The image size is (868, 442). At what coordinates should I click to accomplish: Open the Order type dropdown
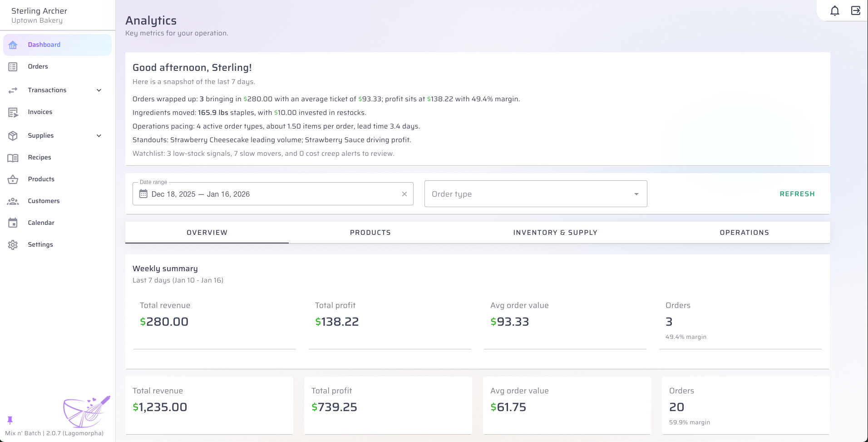tap(536, 194)
